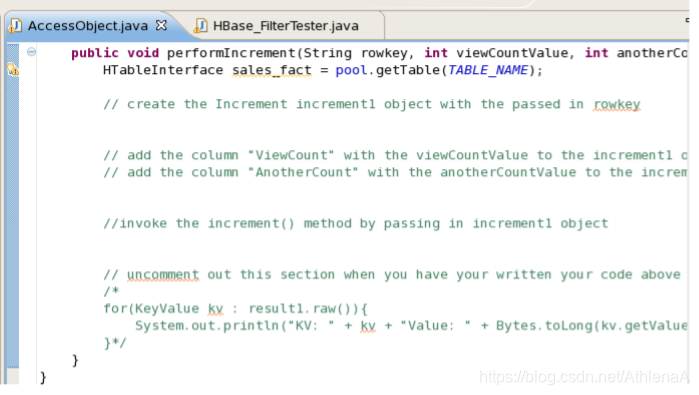Click the '//invoke the increment() method' comment

click(356, 223)
